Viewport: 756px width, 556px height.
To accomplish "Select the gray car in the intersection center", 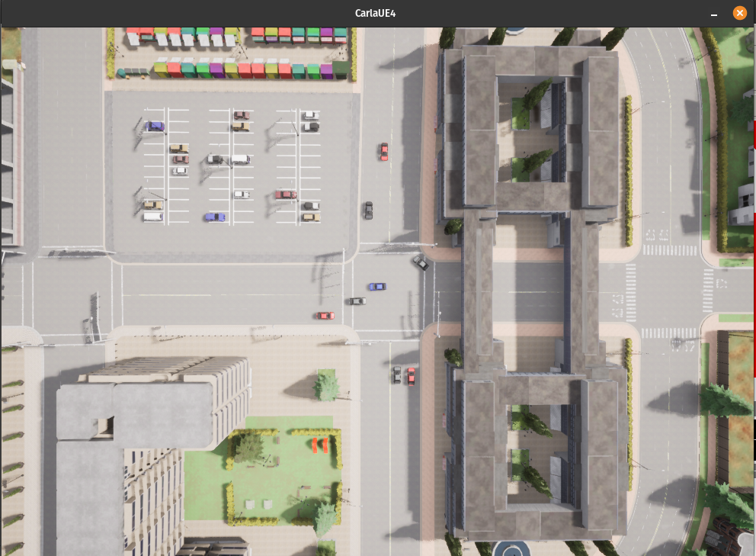I will click(357, 301).
